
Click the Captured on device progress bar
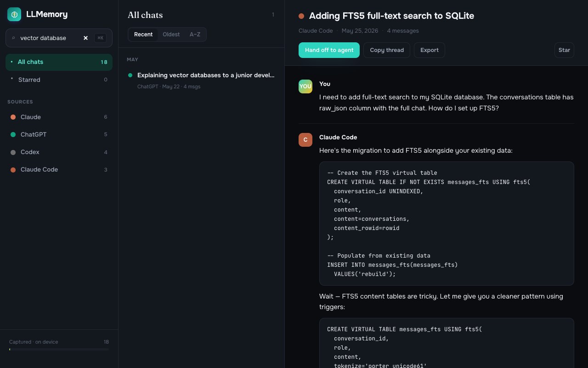tap(59, 350)
